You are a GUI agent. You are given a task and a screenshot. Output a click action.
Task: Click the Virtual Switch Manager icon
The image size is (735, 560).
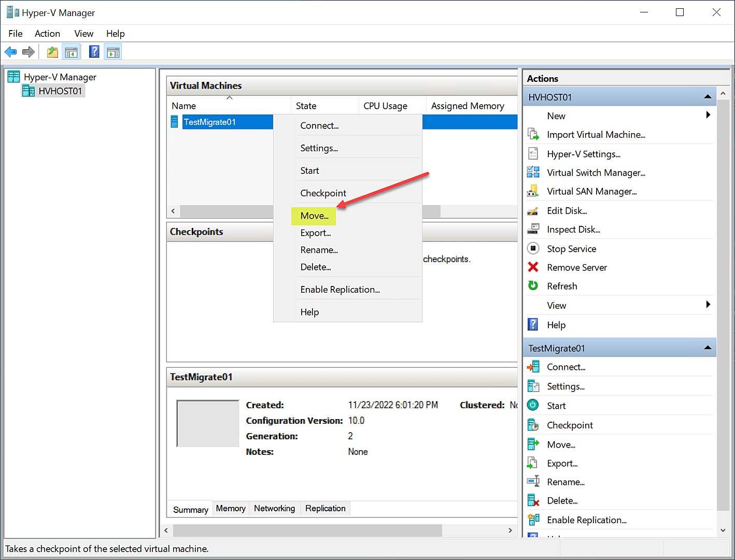click(x=533, y=173)
